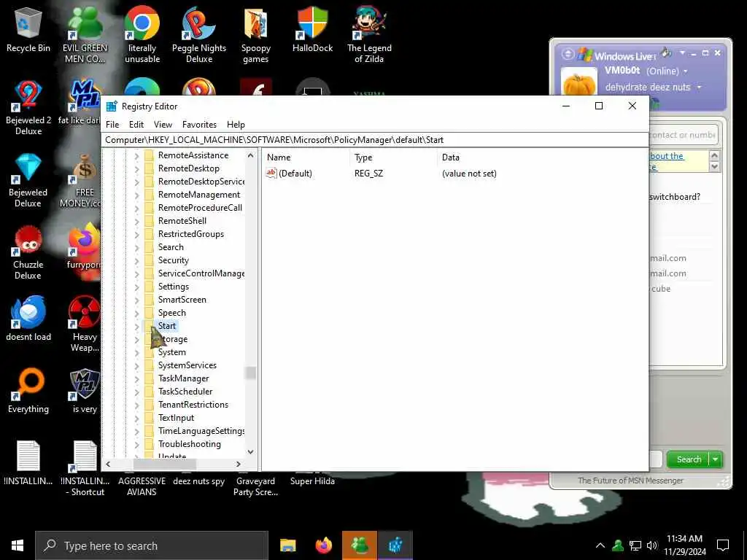This screenshot has height=560, width=747.
Task: Open the Messenger Search button dropdown arrow
Action: pyautogui.click(x=716, y=459)
